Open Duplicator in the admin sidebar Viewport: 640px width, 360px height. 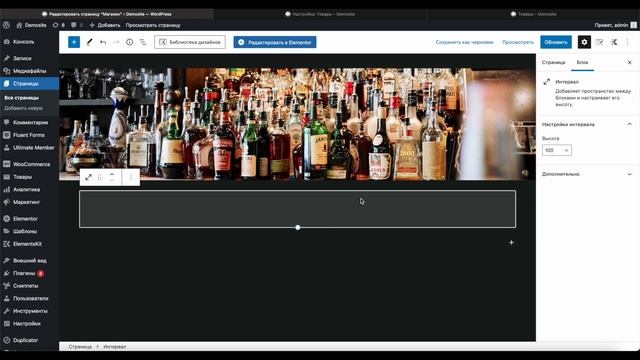(x=29, y=340)
